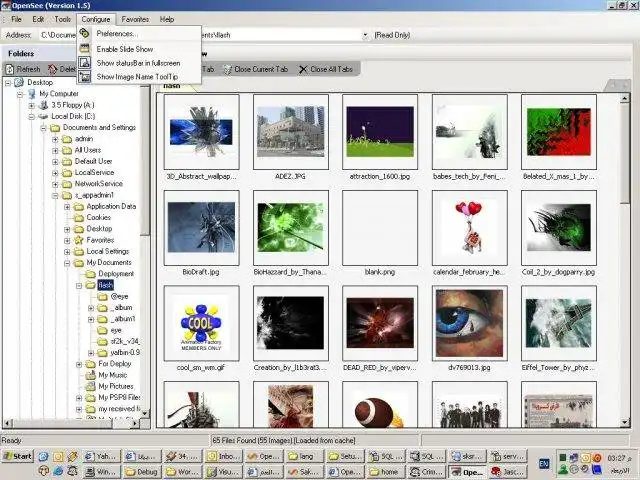Click the Close Current Tab icon

pyautogui.click(x=228, y=69)
